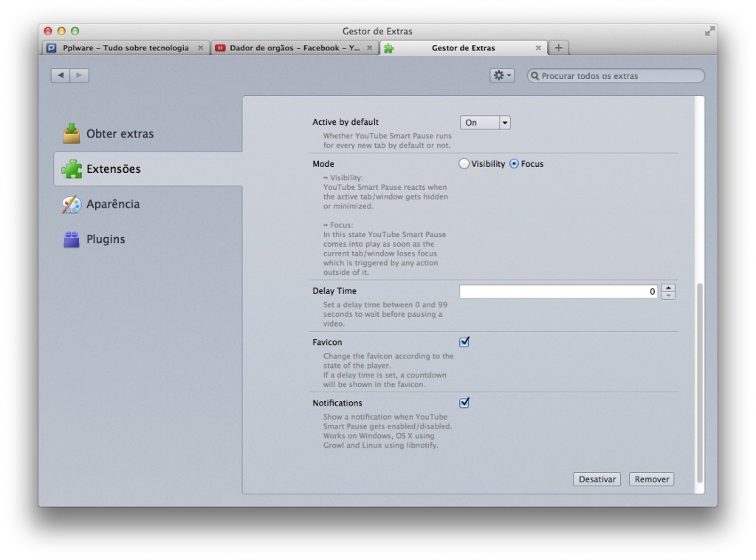Click the search magnifier icon
Image resolution: width=756 pixels, height=560 pixels.
(x=535, y=76)
